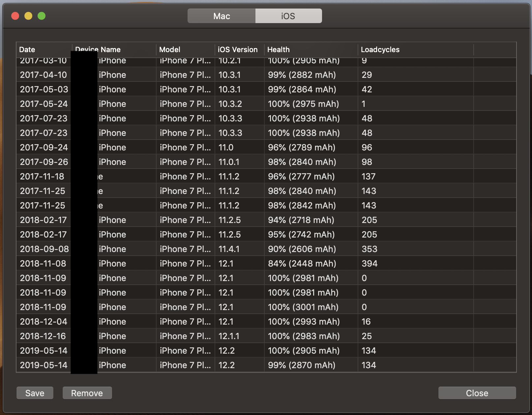Click the iOS version 11.4.1 cell
The image size is (532, 415).
pyautogui.click(x=229, y=249)
